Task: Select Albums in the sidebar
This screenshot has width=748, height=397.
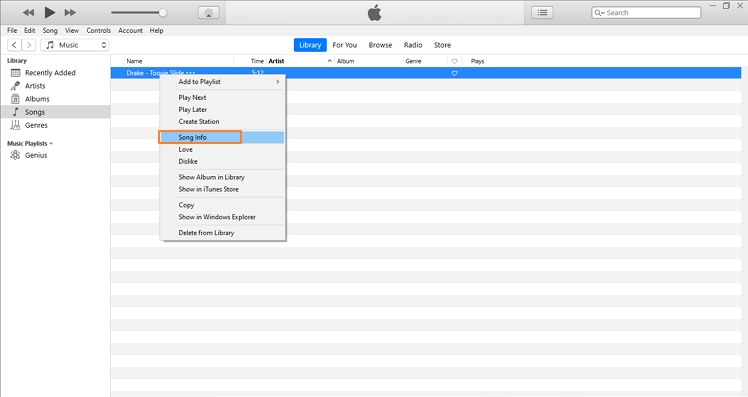Action: click(55, 99)
